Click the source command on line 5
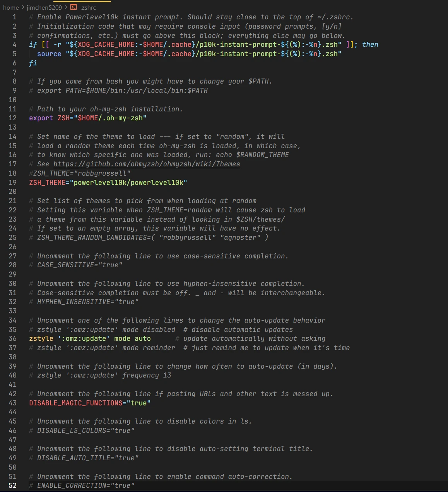 click(49, 54)
